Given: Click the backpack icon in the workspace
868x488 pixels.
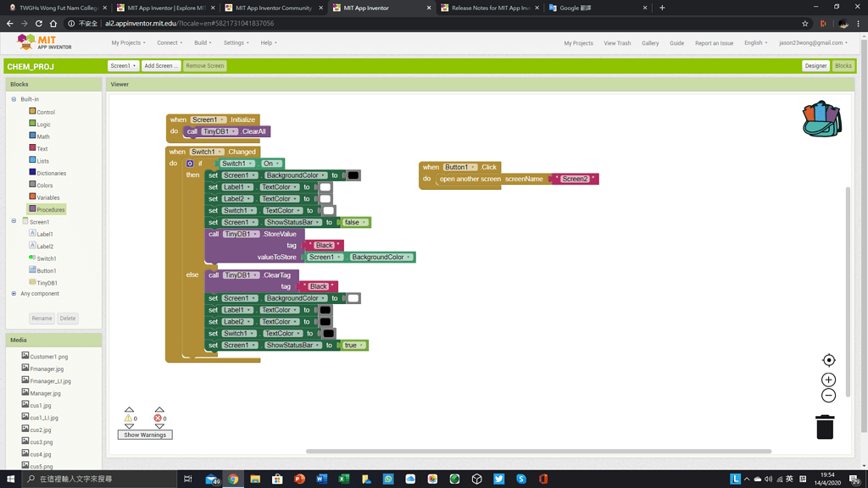Looking at the screenshot, I should click(x=820, y=119).
